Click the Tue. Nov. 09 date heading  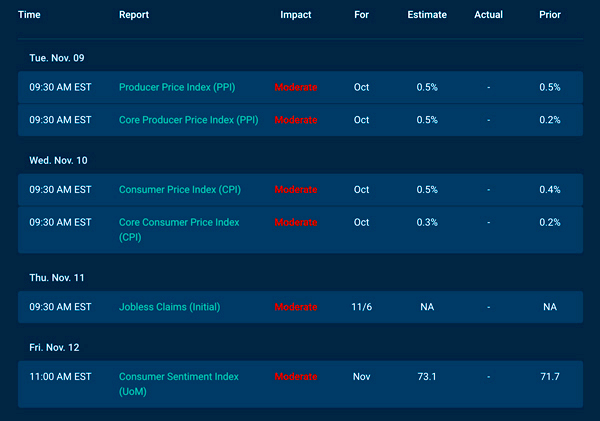tap(56, 57)
